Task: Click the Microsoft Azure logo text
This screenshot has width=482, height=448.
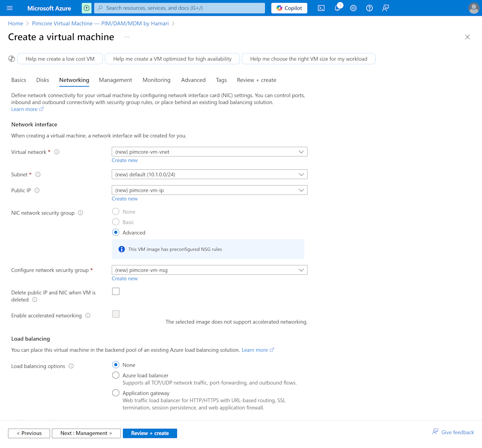Action: (x=49, y=8)
